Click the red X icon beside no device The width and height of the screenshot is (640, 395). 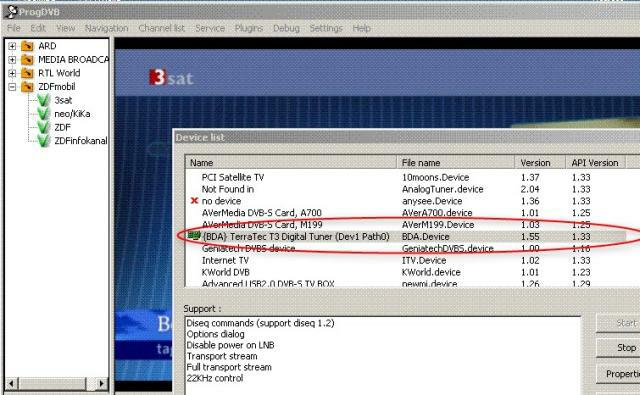(194, 200)
